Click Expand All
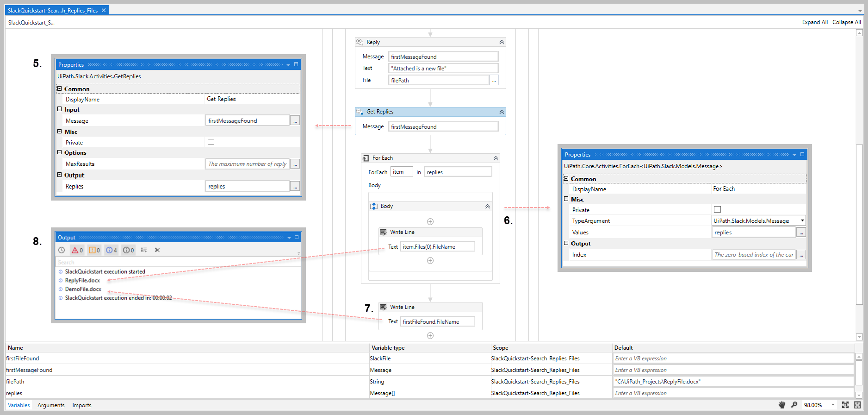 (815, 22)
